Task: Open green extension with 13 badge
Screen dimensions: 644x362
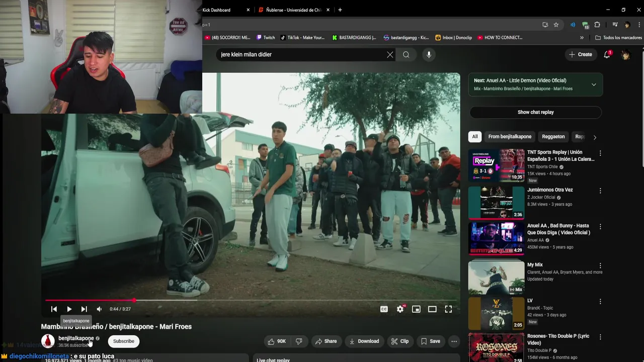Action: 585,25
